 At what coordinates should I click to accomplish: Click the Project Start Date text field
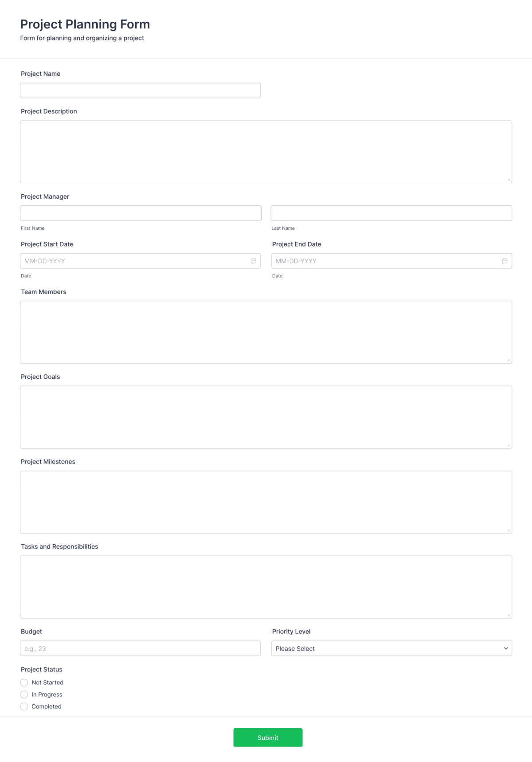tap(133, 261)
